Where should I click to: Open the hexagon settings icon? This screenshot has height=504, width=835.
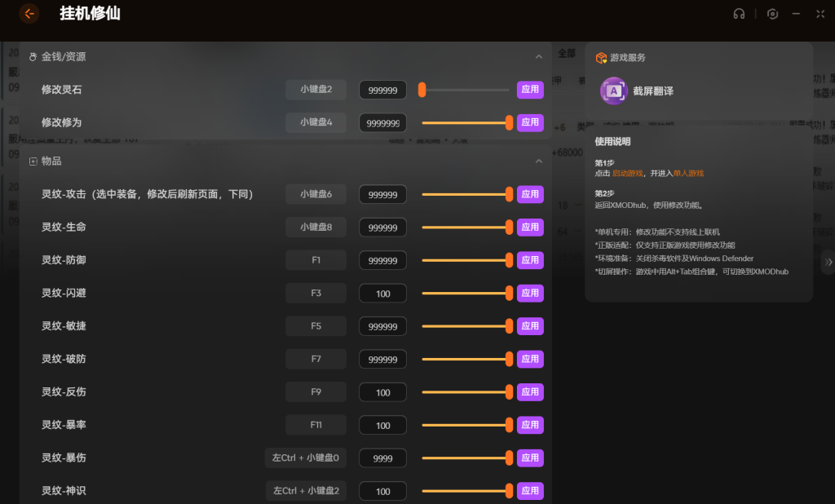tap(772, 14)
